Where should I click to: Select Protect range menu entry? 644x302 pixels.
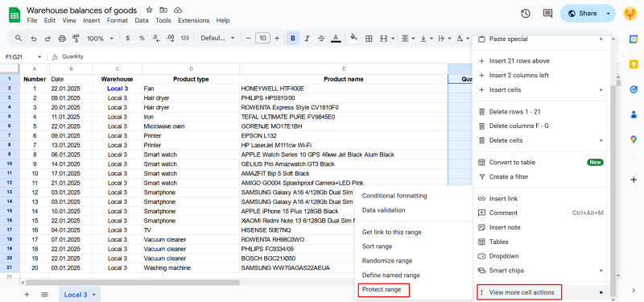(382, 290)
